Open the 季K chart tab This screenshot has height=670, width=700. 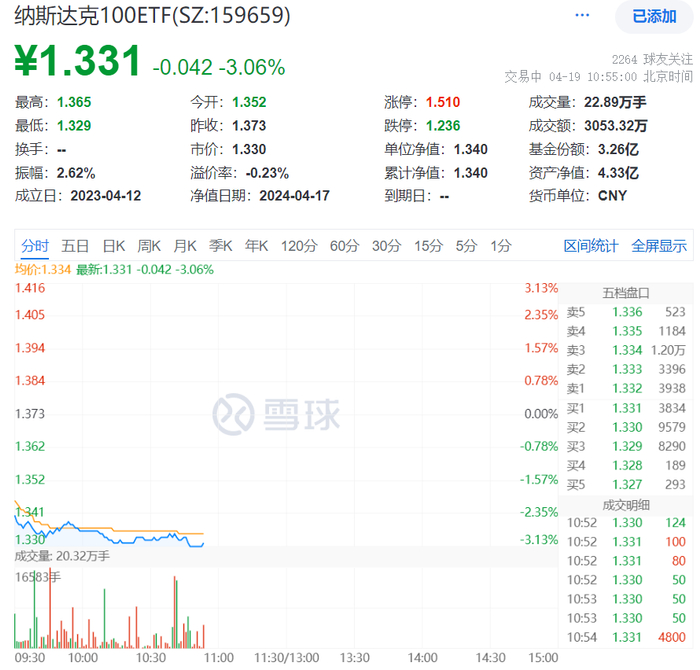(x=221, y=246)
